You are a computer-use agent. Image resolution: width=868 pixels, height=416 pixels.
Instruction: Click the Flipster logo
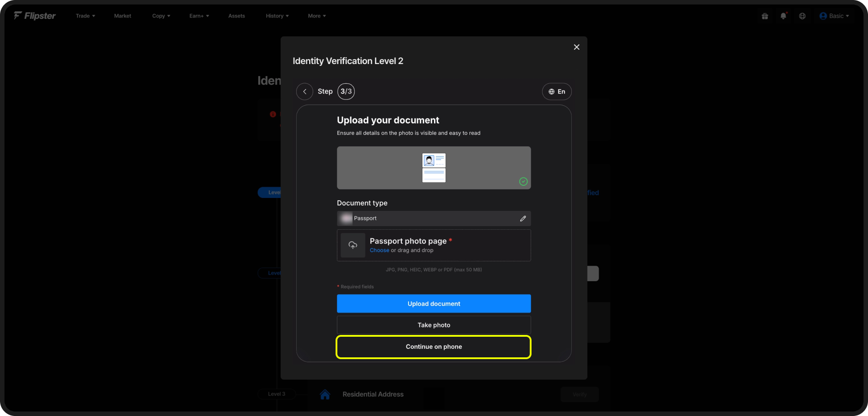pos(34,16)
